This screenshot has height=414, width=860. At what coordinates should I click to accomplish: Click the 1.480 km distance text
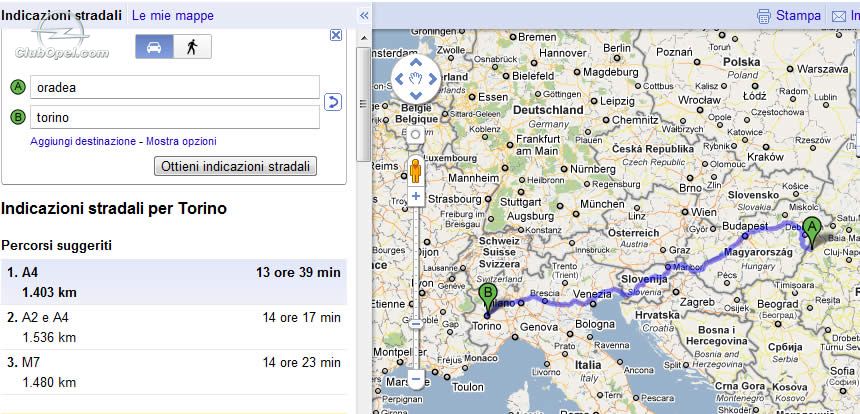pos(49,382)
